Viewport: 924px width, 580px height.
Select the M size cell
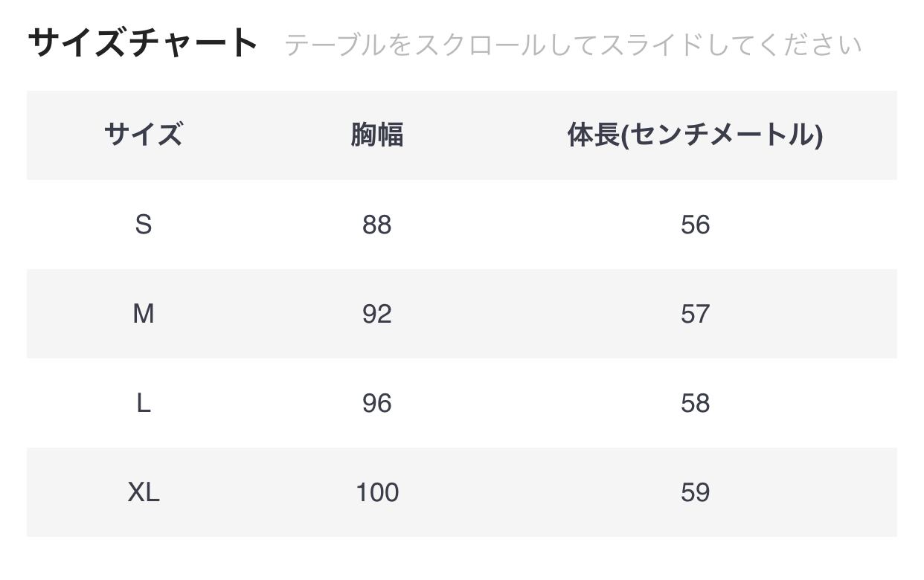[x=143, y=314]
